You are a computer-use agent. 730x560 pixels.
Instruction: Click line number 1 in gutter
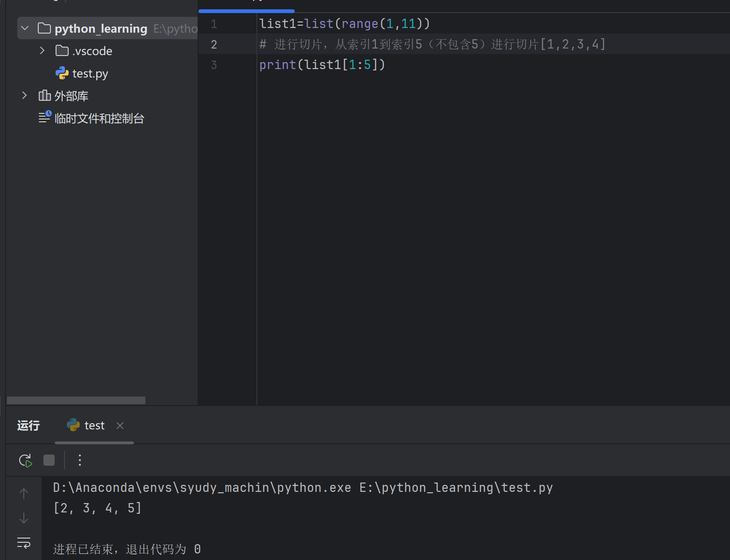point(214,24)
